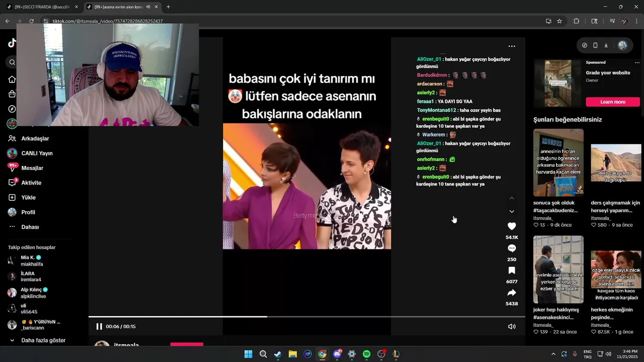This screenshot has height=362, width=644.
Task: Go back in the browser
Action: pos(7,21)
